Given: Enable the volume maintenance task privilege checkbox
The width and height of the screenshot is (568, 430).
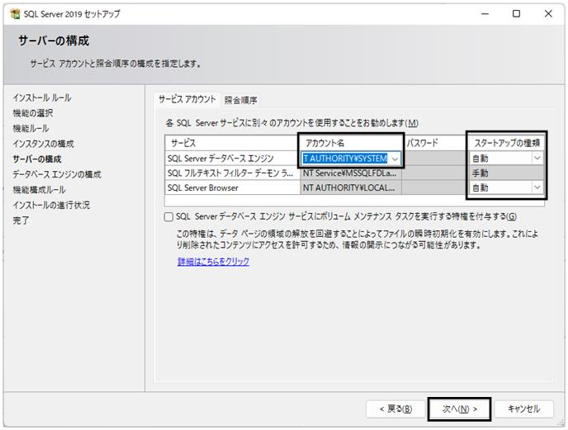Looking at the screenshot, I should pos(168,217).
